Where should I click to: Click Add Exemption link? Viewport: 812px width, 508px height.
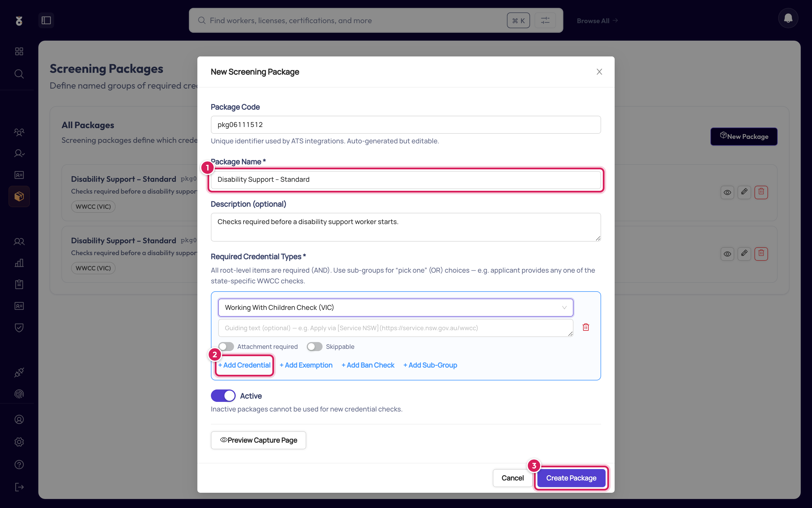point(306,365)
